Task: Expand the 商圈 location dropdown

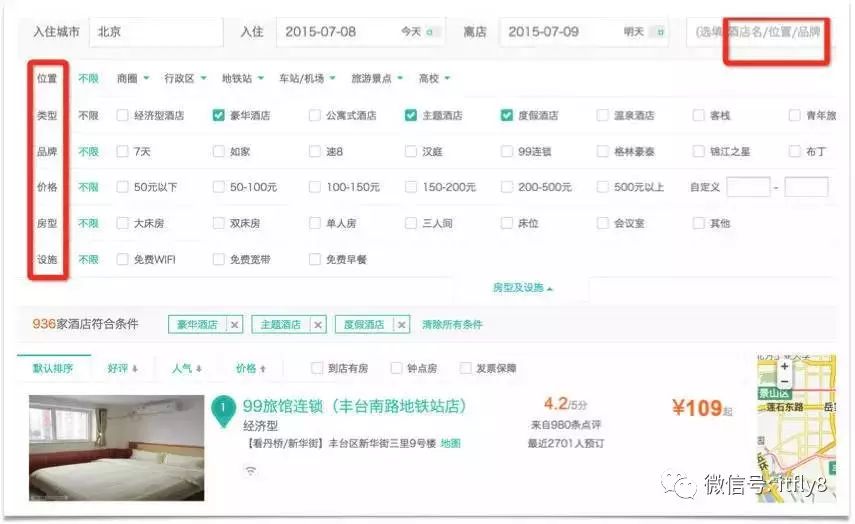Action: (133, 79)
